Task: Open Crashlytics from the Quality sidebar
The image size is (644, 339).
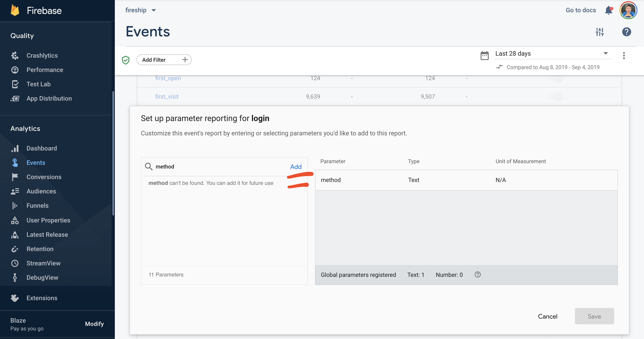Action: pos(42,55)
